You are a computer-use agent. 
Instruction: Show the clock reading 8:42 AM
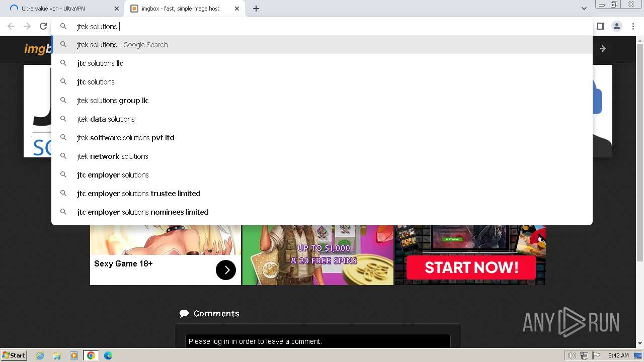[x=618, y=355]
